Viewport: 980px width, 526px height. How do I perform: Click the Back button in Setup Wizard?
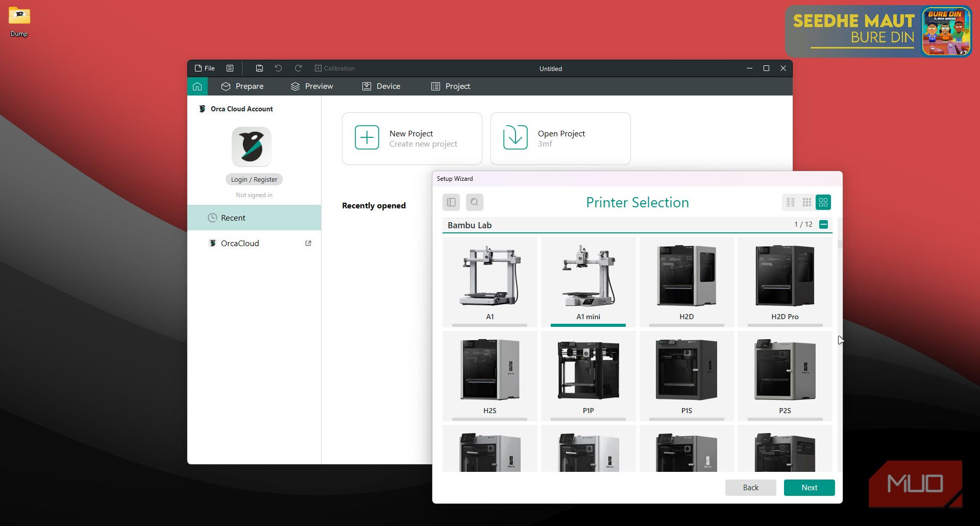(750, 488)
